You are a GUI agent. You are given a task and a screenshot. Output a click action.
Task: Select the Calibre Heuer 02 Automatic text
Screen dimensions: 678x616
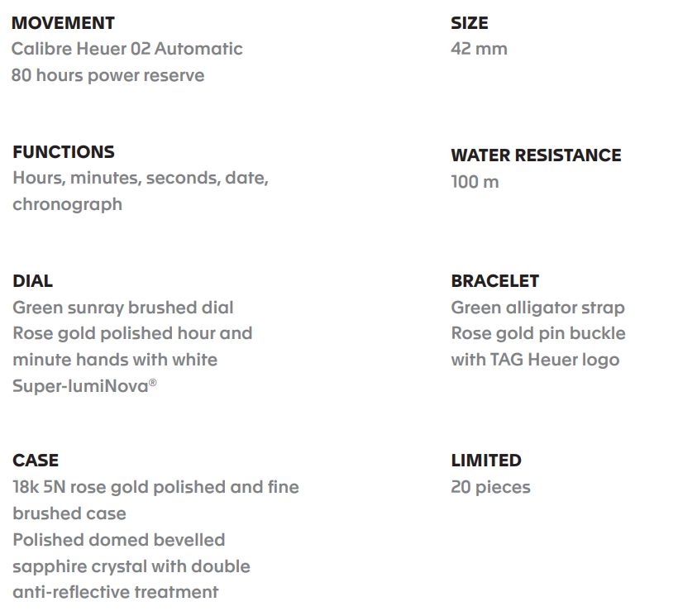click(127, 49)
